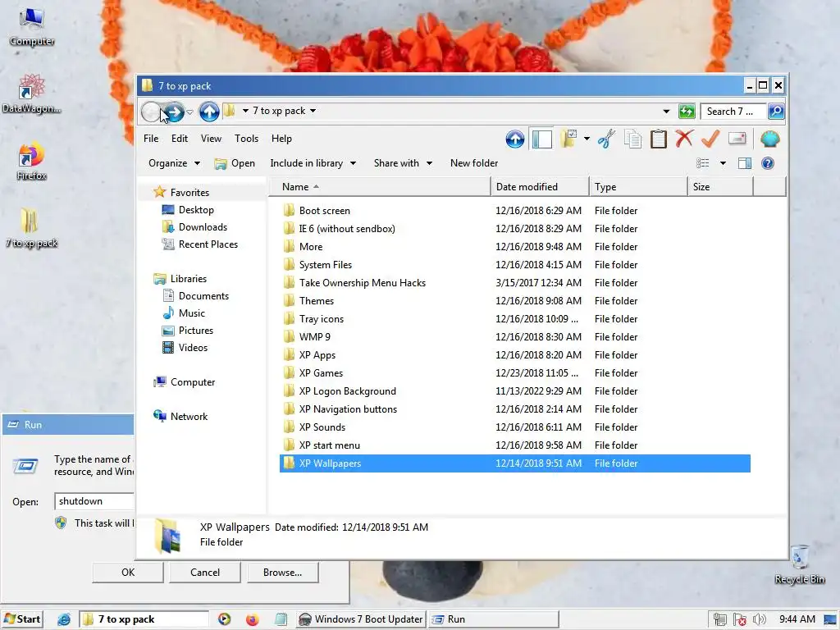Launch Internet Explorer from the taskbar
This screenshot has width=840, height=630.
[x=64, y=619]
